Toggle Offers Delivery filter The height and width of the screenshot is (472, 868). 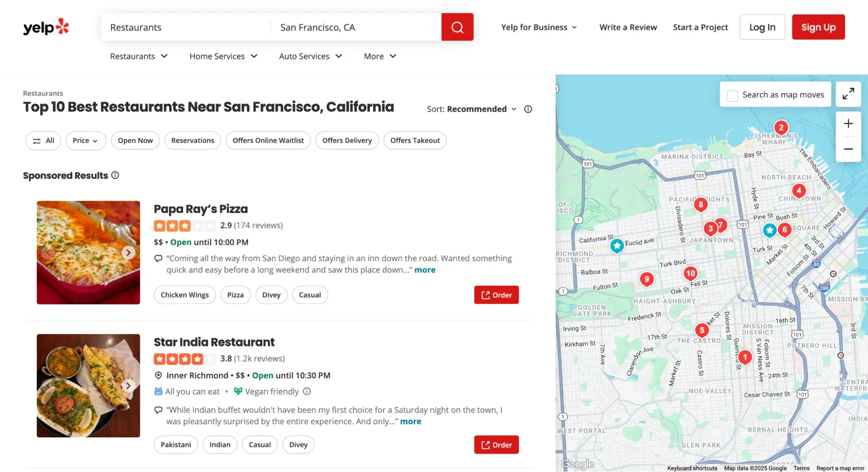(x=347, y=140)
